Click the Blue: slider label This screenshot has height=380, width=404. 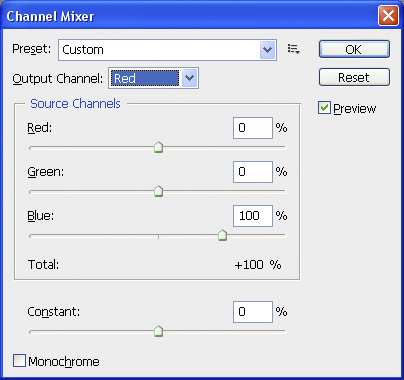[x=41, y=216]
